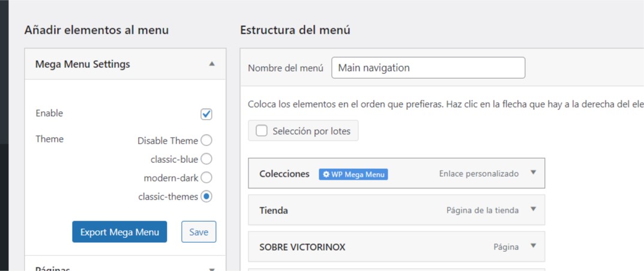
Task: Click the Página de la tienda type label
Action: pos(483,210)
